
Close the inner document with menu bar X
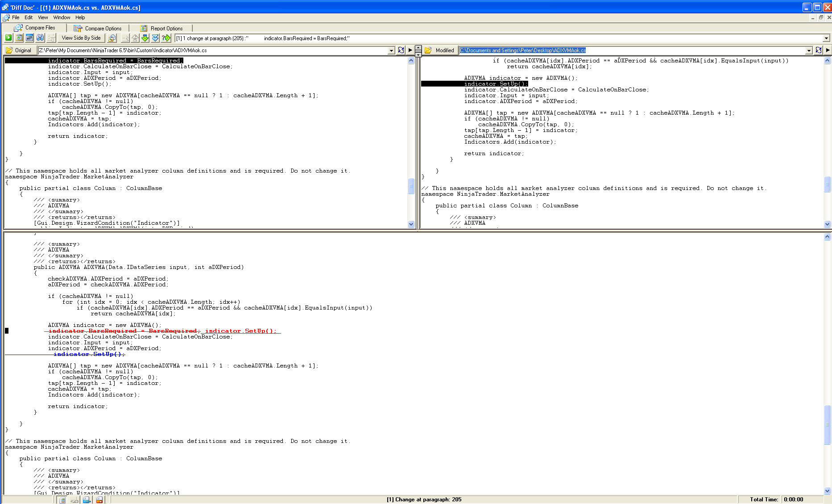pos(829,17)
